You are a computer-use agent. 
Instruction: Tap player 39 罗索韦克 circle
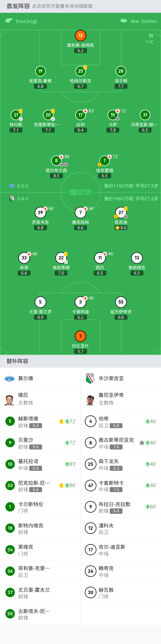[40, 213]
